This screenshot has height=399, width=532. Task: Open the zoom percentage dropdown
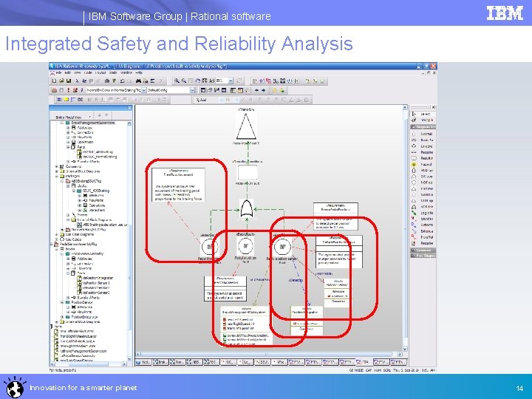(x=231, y=81)
